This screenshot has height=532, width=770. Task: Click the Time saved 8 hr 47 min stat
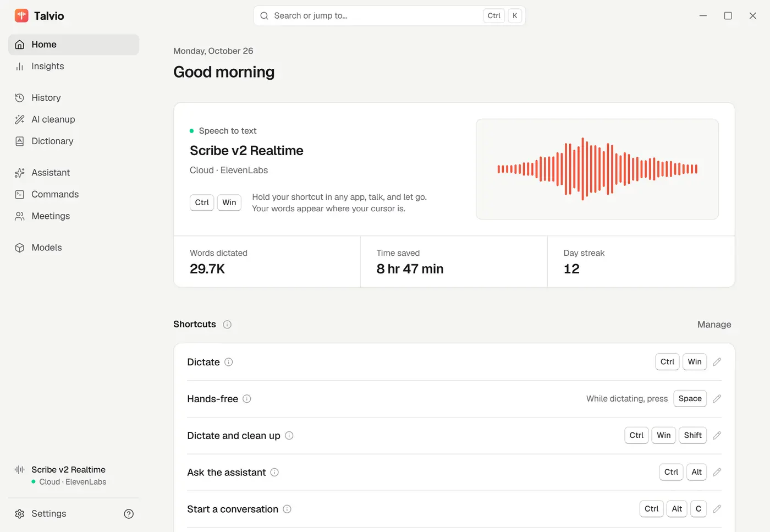pyautogui.click(x=454, y=262)
